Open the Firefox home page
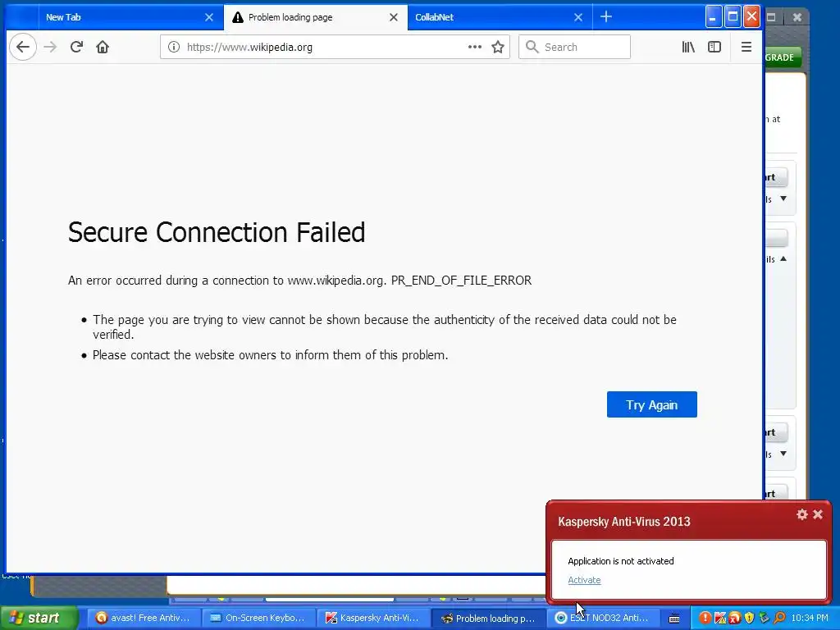 click(103, 47)
